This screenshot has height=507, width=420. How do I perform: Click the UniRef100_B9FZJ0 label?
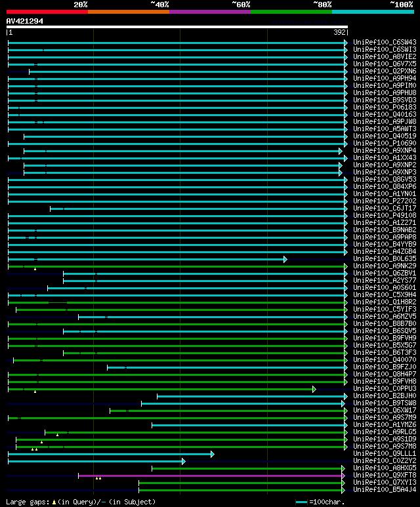coord(385,367)
